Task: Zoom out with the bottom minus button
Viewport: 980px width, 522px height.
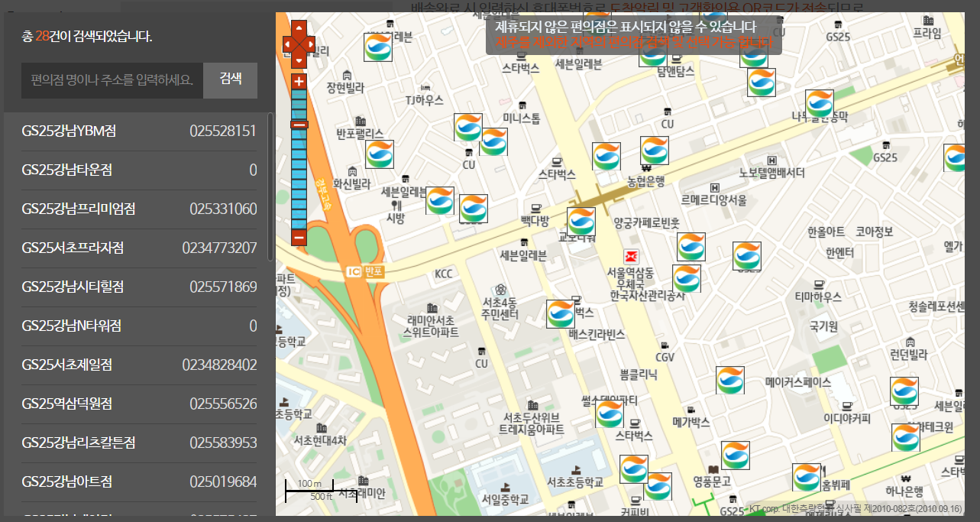Action: [x=299, y=238]
